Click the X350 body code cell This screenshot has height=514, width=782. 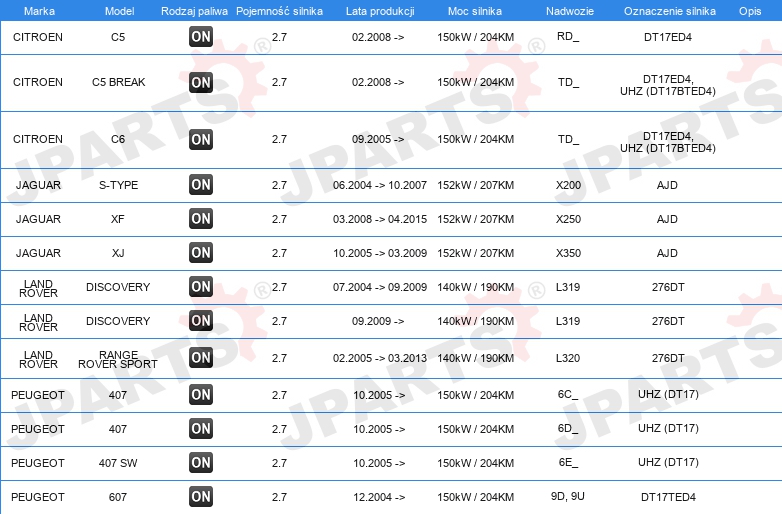coord(568,253)
